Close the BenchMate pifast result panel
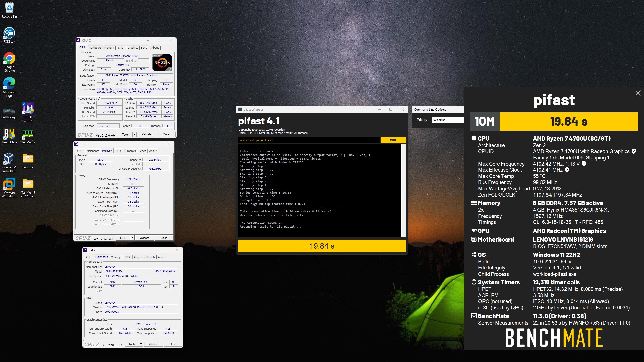Image resolution: width=644 pixels, height=362 pixels. pyautogui.click(x=638, y=93)
